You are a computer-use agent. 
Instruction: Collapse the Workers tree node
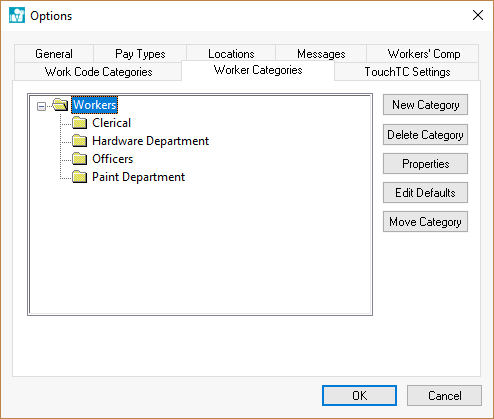(x=41, y=107)
